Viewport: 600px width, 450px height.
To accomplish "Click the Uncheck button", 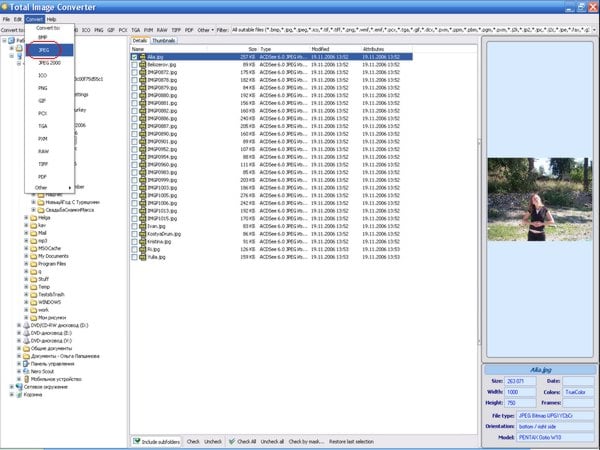I will click(x=213, y=442).
